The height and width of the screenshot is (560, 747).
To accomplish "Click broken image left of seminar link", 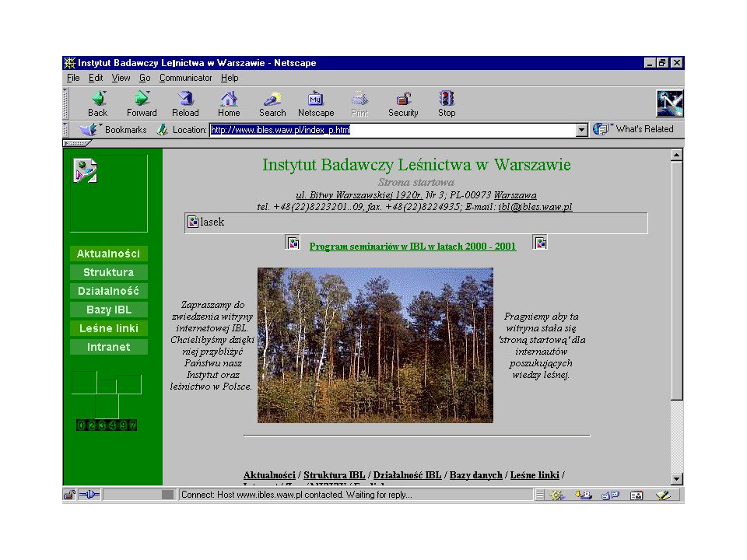I will click(293, 243).
